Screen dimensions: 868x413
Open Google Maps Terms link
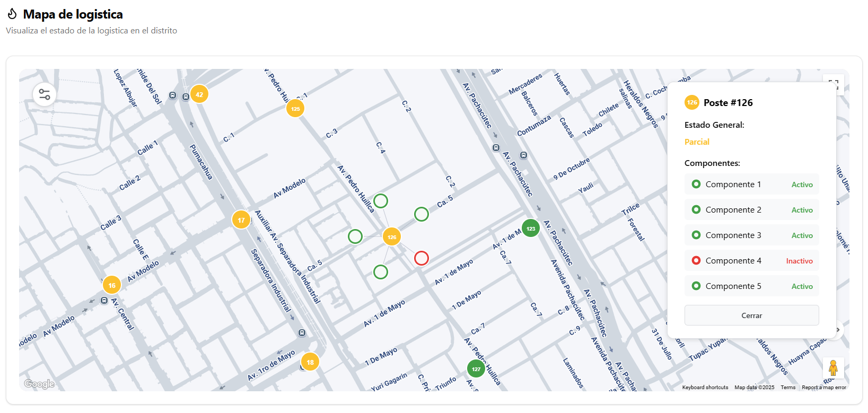[788, 388]
